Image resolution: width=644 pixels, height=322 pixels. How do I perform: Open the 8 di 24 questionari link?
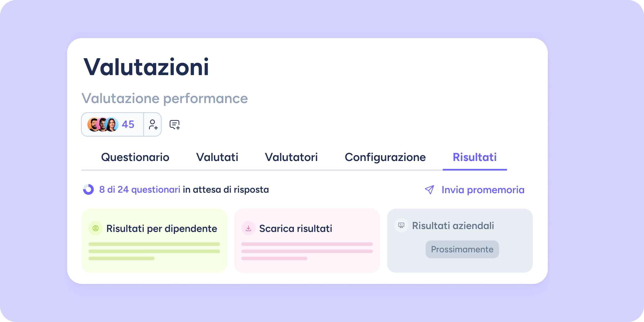pos(140,189)
